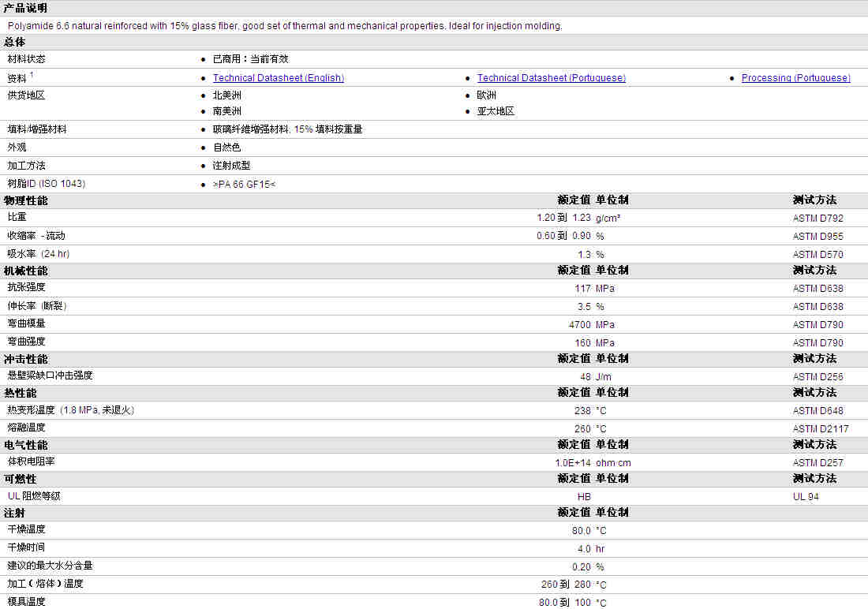Open Technical Datasheet (English) link

pos(279,78)
